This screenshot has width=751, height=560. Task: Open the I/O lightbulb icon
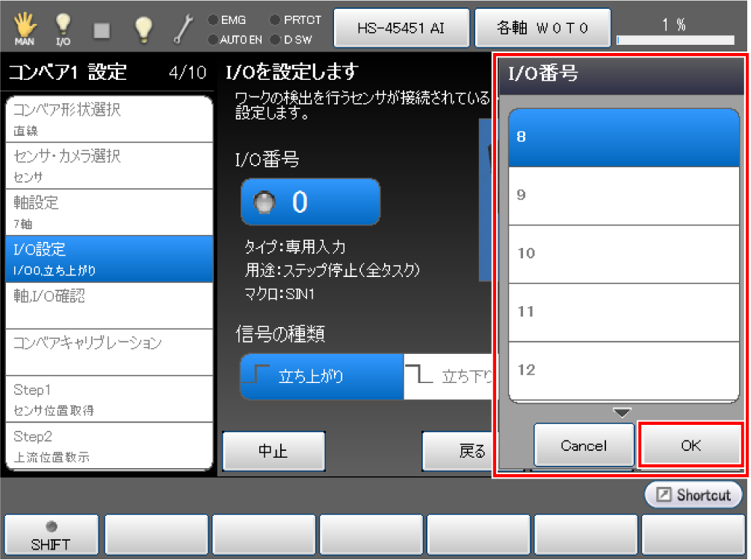point(64,28)
